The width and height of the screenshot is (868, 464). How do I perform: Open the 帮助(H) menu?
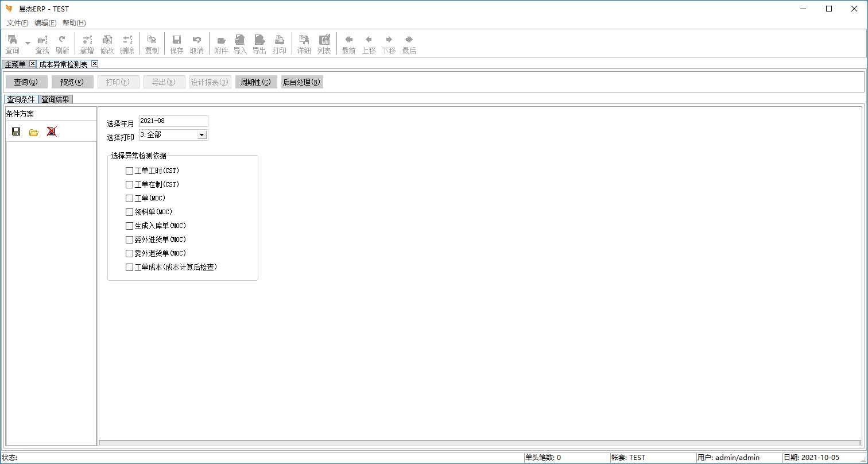pyautogui.click(x=74, y=23)
